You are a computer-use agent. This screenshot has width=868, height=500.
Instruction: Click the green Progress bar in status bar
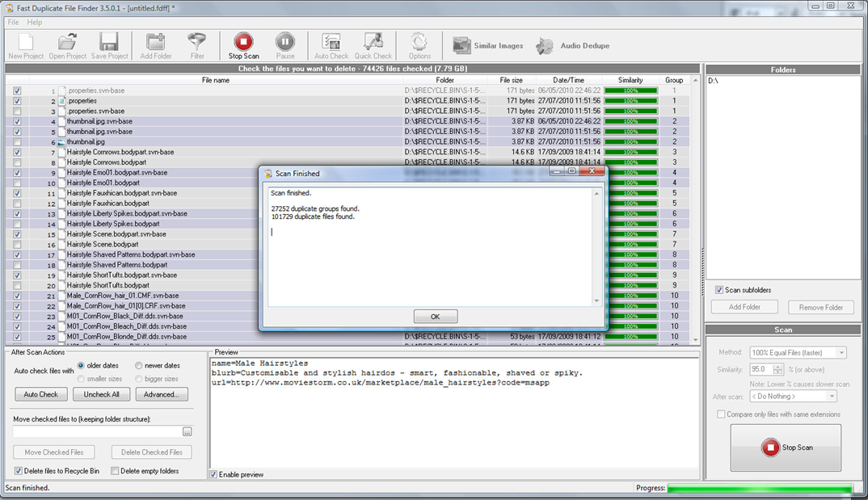click(760, 488)
